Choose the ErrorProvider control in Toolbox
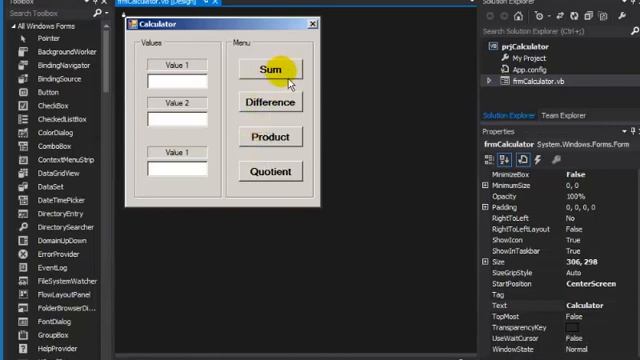This screenshot has height=360, width=640. coord(57,254)
